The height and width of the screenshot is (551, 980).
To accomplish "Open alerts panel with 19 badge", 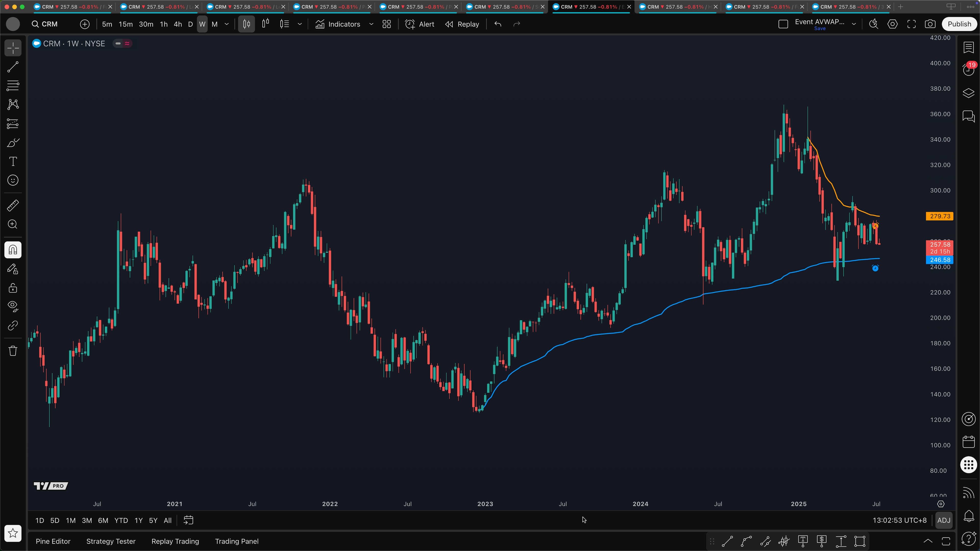I will pos(969,70).
